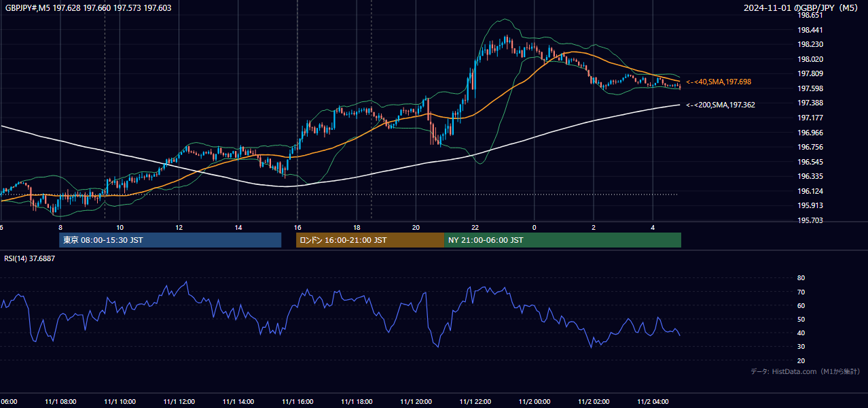Click time axis label 11/1 14:00
The width and height of the screenshot is (868, 408).
click(x=238, y=402)
